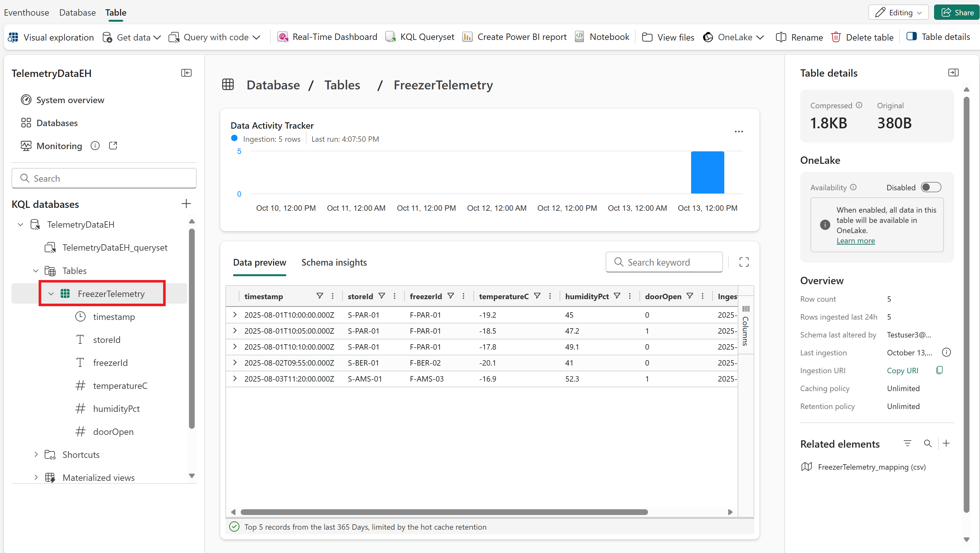Screen dimensions: 980x553
Task: Rename the table
Action: tap(799, 37)
